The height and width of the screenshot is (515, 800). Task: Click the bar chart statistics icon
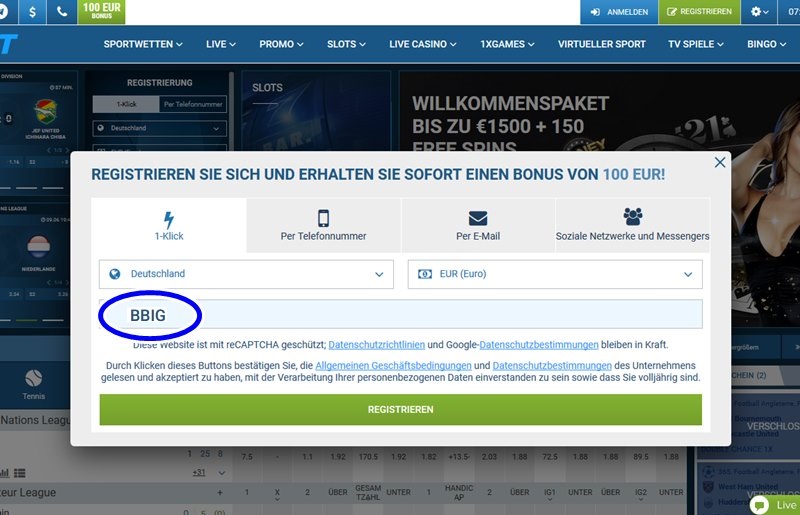(x=5, y=473)
